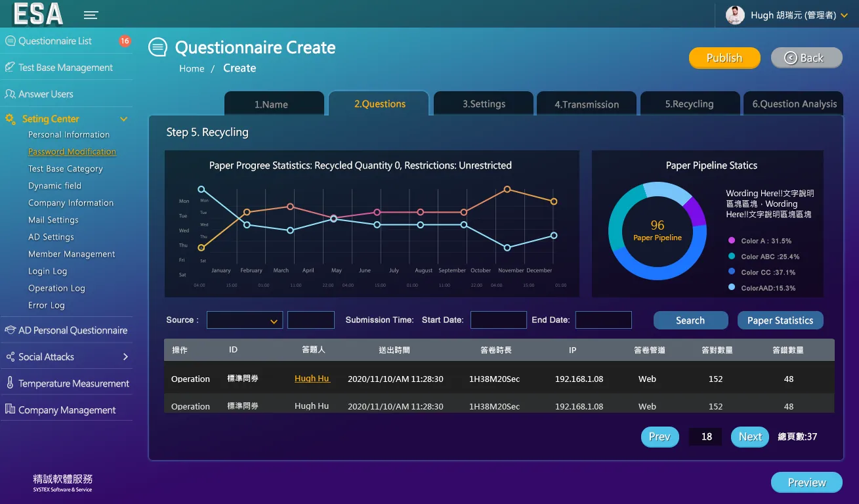Click the user avatar photo of Hugh
Image resolution: width=859 pixels, height=504 pixels.
[735, 15]
